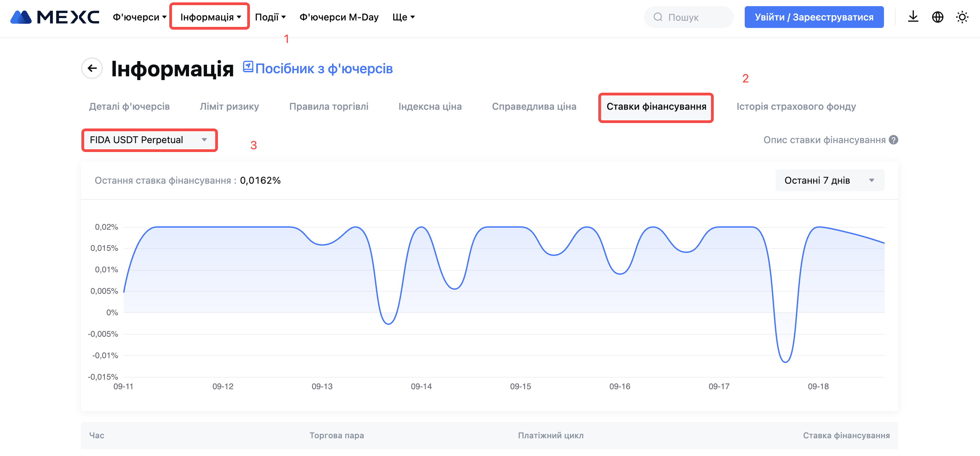Toggle light/dark theme sun icon
Screen dimensions: 980x456
(962, 17)
